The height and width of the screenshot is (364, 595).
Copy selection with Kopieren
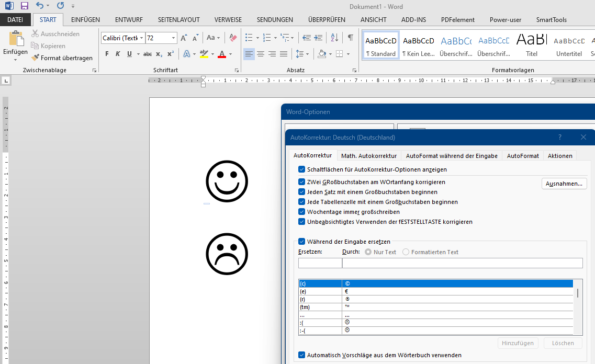tap(48, 46)
